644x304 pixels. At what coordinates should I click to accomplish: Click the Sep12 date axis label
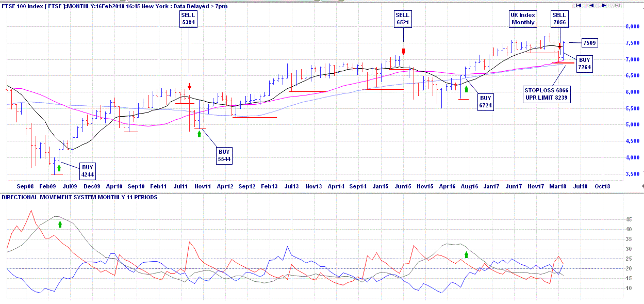point(247,186)
